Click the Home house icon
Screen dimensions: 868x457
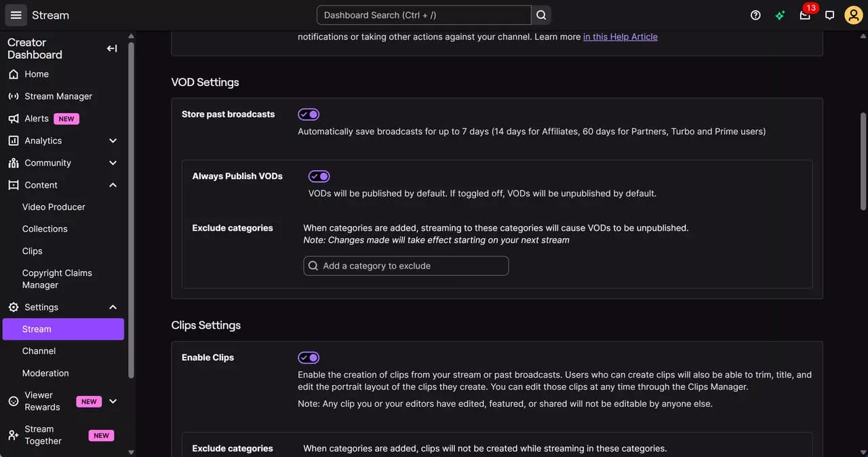14,74
